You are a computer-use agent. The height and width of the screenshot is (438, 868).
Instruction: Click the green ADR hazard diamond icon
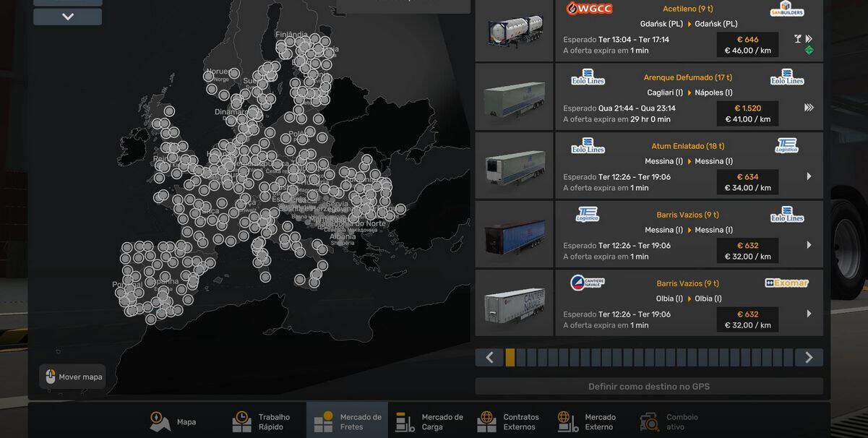point(809,50)
